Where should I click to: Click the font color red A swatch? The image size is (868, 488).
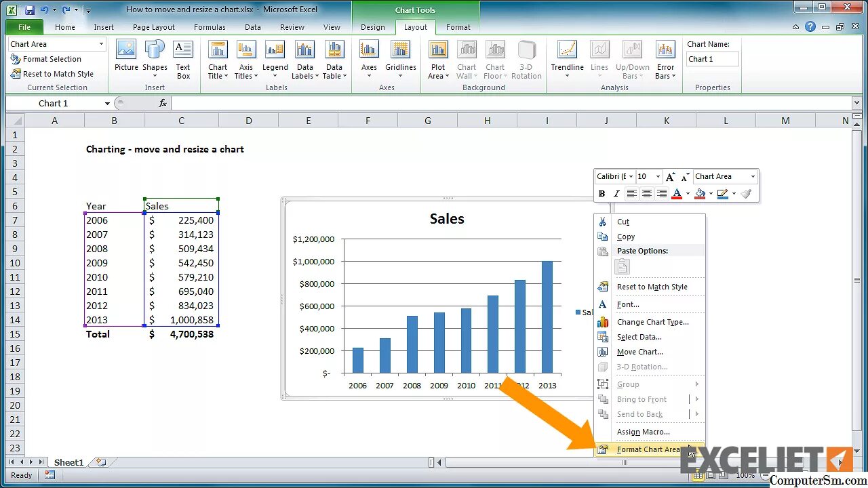click(676, 194)
